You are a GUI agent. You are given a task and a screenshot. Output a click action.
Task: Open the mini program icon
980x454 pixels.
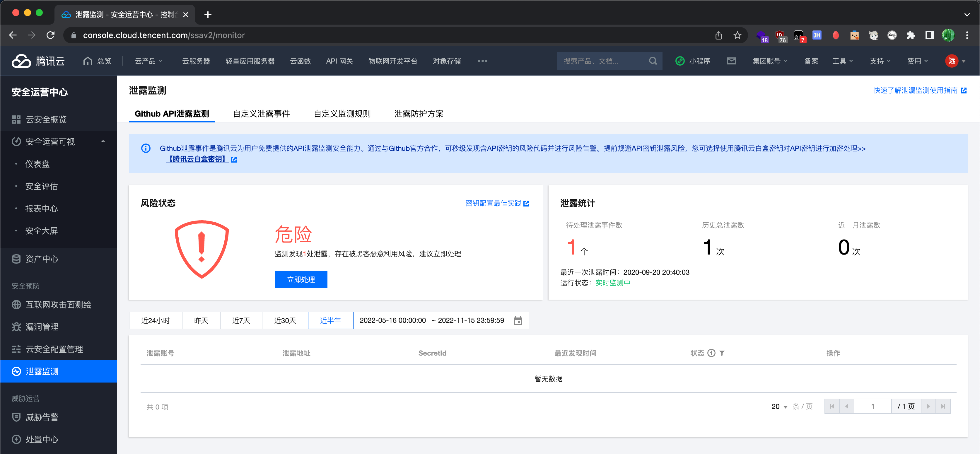pyautogui.click(x=680, y=61)
